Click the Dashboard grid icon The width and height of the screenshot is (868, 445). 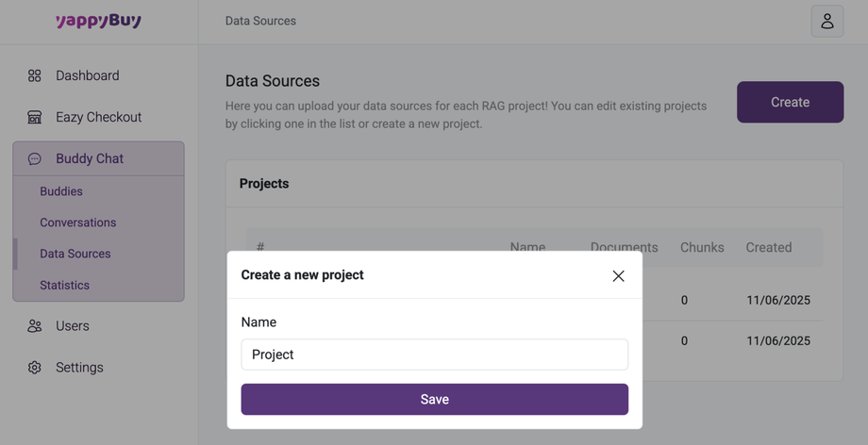point(35,75)
